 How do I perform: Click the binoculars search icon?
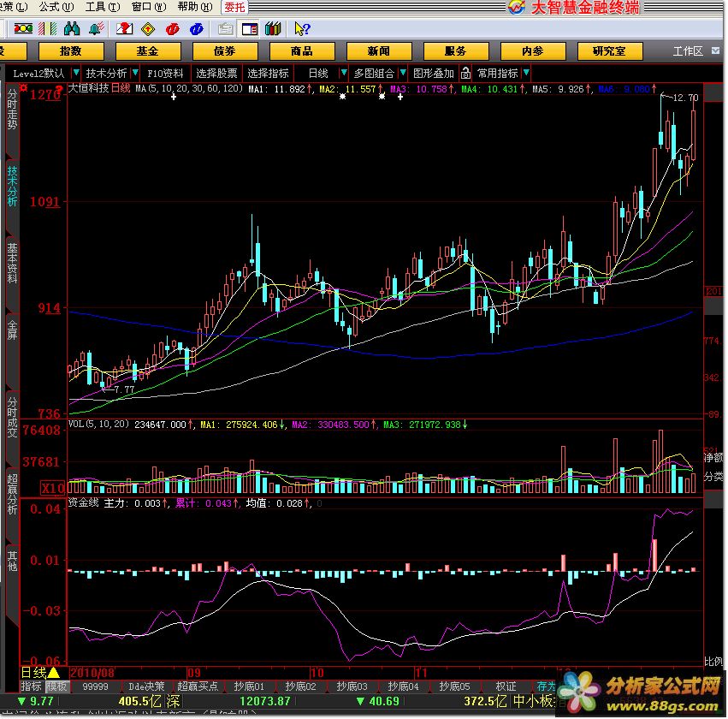click(72, 29)
